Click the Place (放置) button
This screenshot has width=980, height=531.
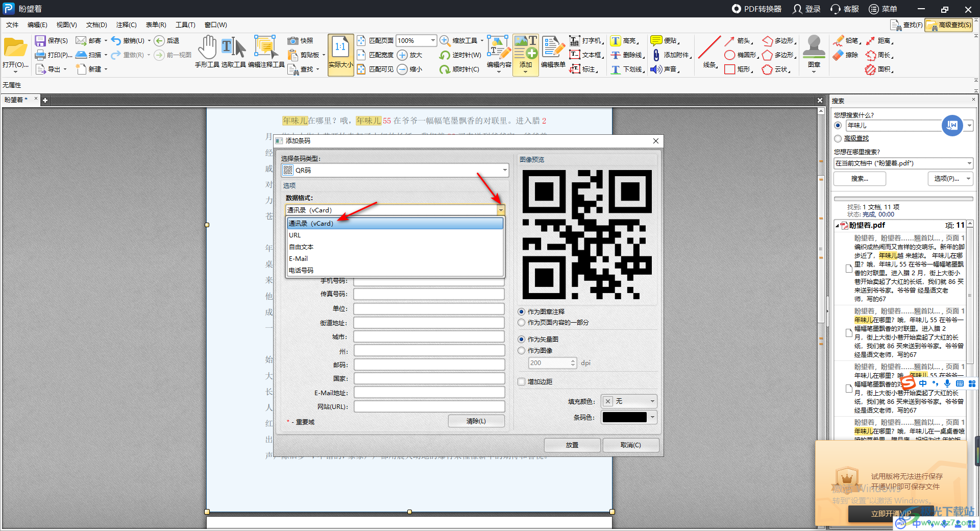pos(572,445)
